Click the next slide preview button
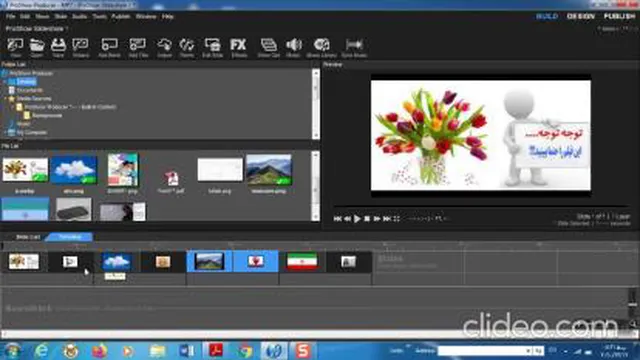640x360 pixels. click(377, 219)
